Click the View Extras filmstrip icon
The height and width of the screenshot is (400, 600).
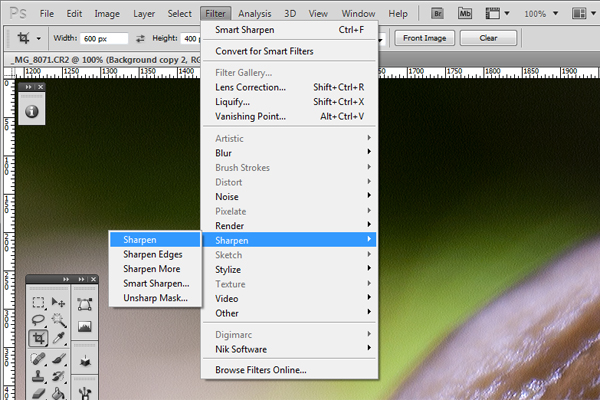point(492,14)
